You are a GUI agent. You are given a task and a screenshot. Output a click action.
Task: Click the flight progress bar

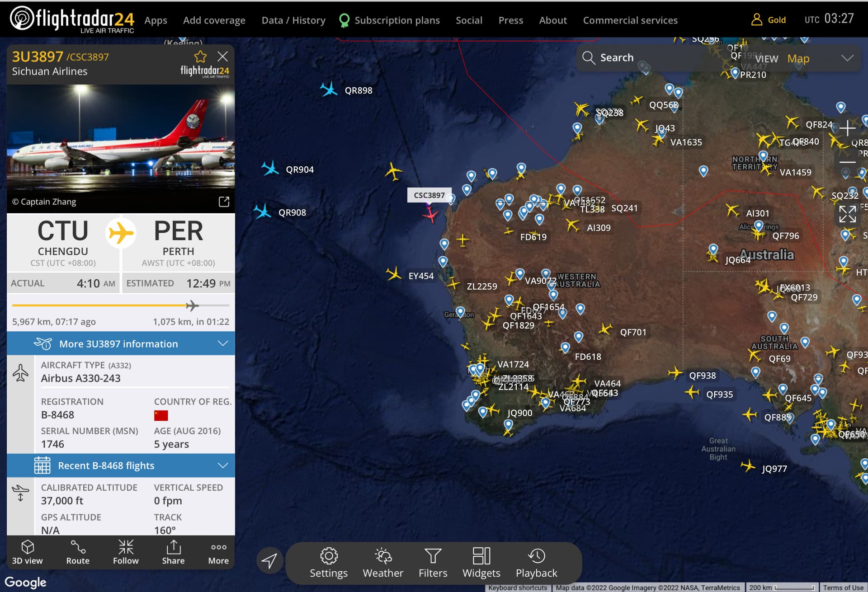click(x=121, y=306)
